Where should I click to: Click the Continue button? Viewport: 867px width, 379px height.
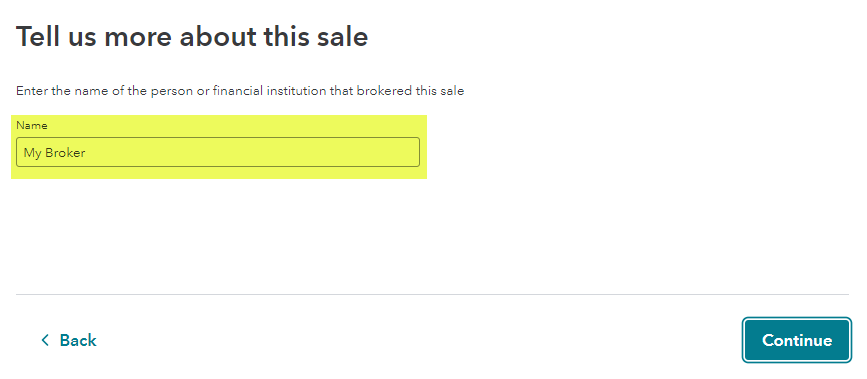(797, 340)
